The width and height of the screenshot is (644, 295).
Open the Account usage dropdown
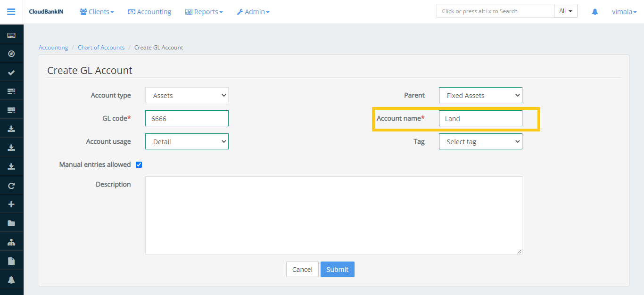point(187,141)
